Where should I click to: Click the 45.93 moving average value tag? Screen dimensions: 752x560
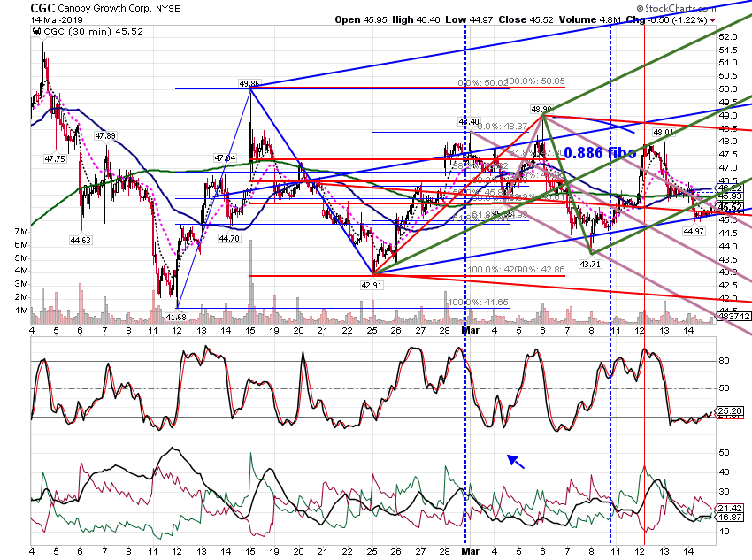(730, 196)
